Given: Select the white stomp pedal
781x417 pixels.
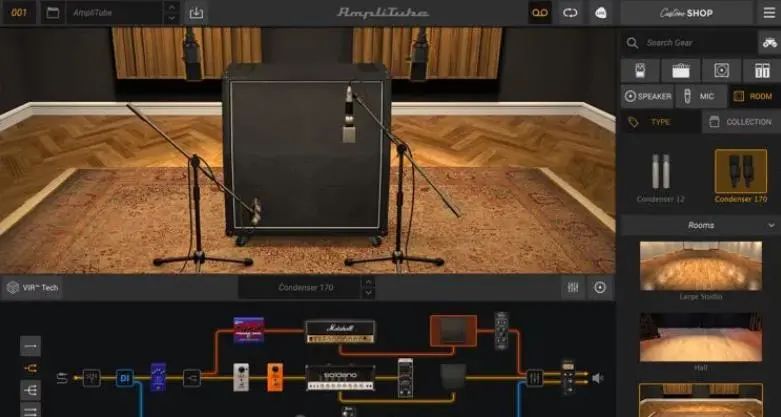Looking at the screenshot, I should tap(241, 377).
